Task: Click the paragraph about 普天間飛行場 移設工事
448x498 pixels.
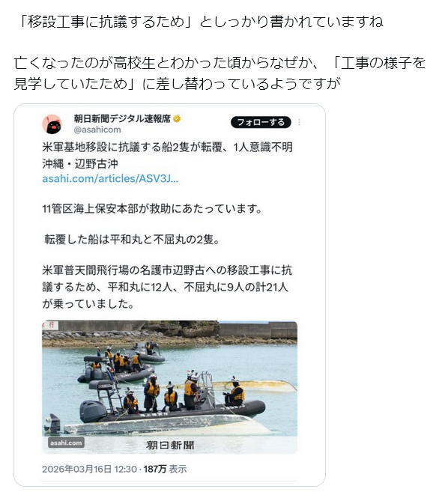Action: pyautogui.click(x=167, y=287)
